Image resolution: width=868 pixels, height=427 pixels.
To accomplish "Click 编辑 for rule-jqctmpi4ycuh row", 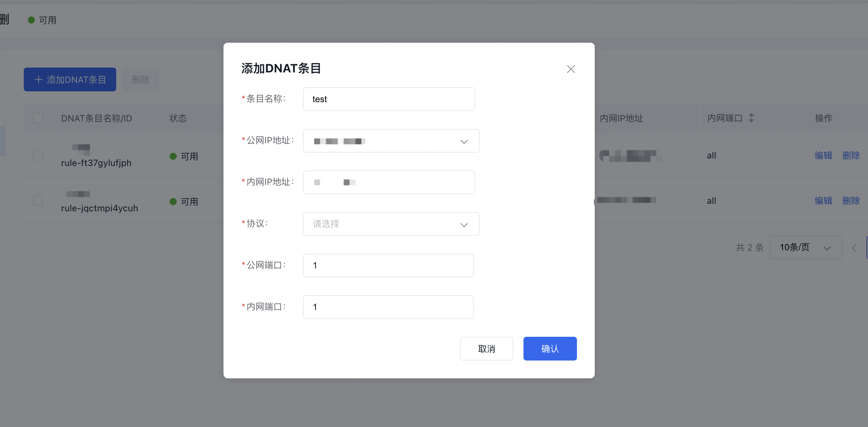I will point(823,201).
